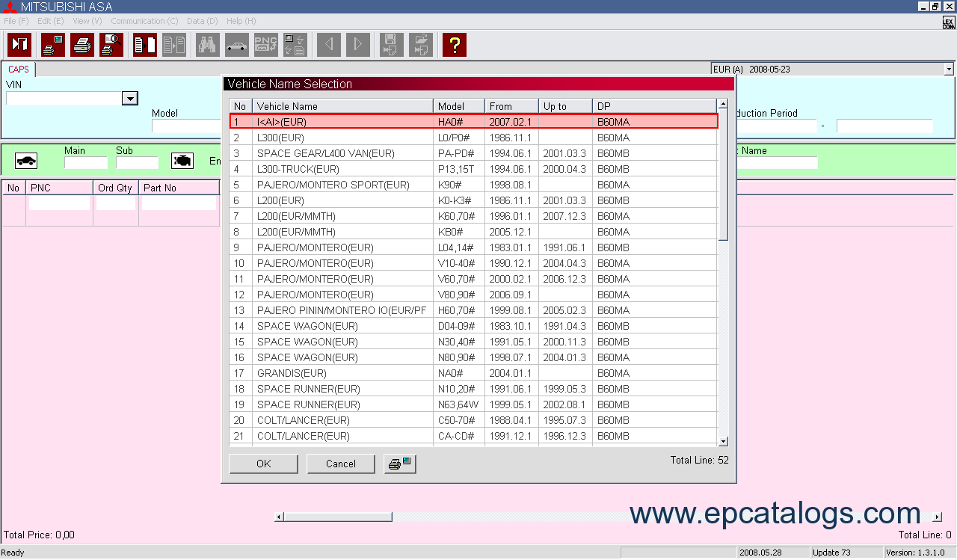Image resolution: width=957 pixels, height=560 pixels.
Task: Click the printer icon in selection dialog
Action: point(400,464)
